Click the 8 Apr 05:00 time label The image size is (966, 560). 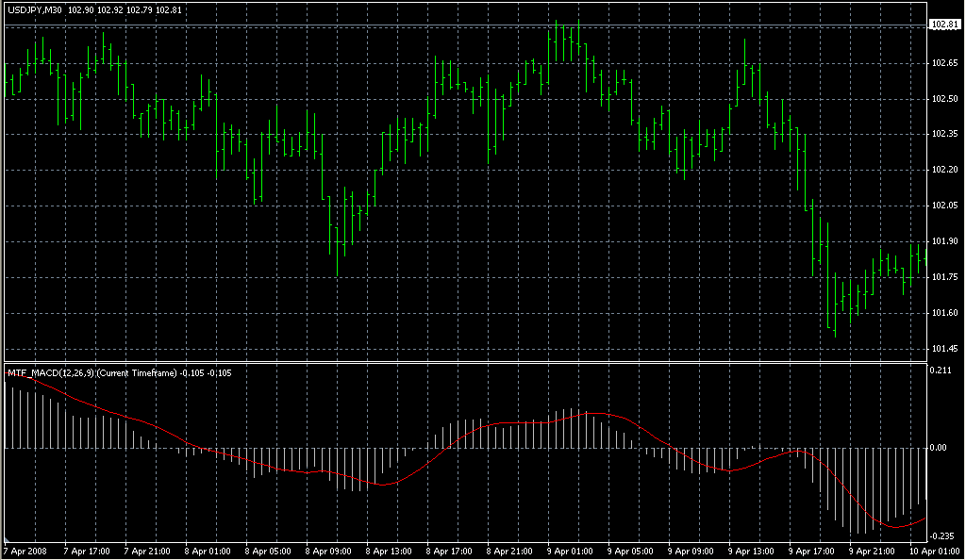(269, 551)
